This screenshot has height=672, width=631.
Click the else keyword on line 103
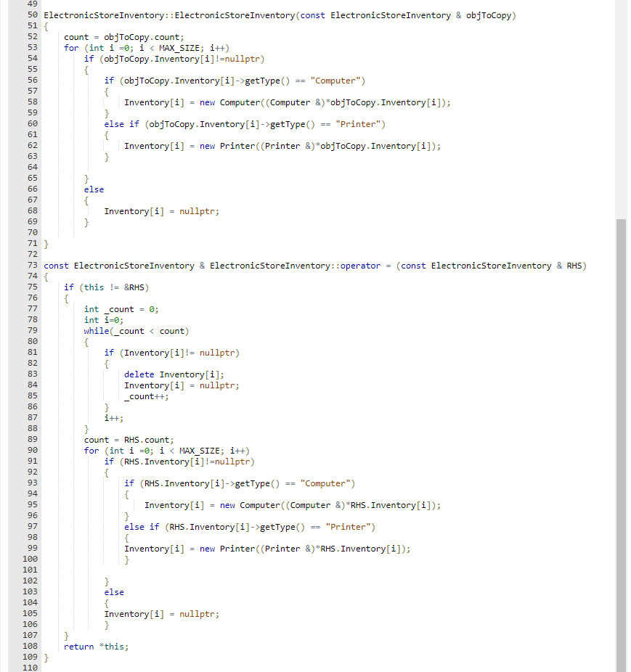point(113,591)
